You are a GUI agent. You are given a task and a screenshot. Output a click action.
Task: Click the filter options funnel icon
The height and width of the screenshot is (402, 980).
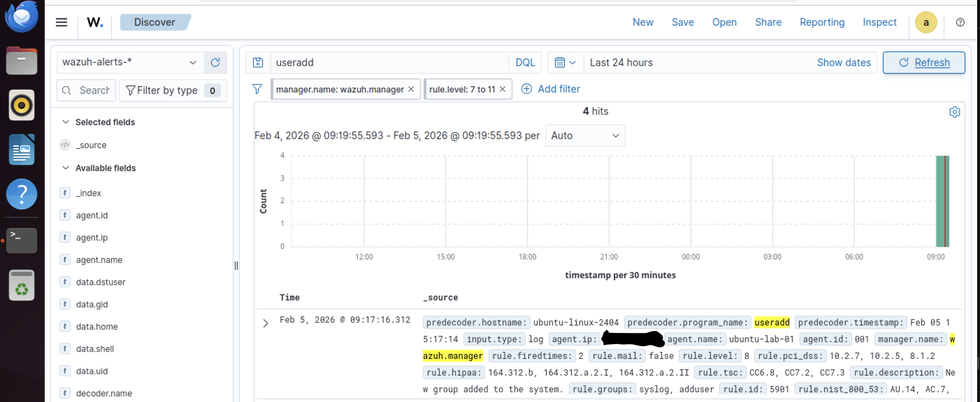pos(257,89)
